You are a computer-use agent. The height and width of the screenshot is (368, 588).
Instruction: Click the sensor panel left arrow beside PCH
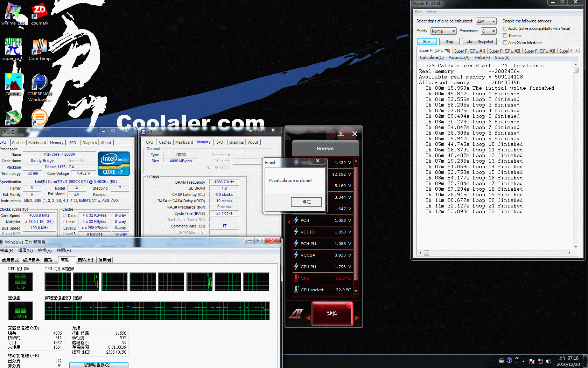point(289,222)
